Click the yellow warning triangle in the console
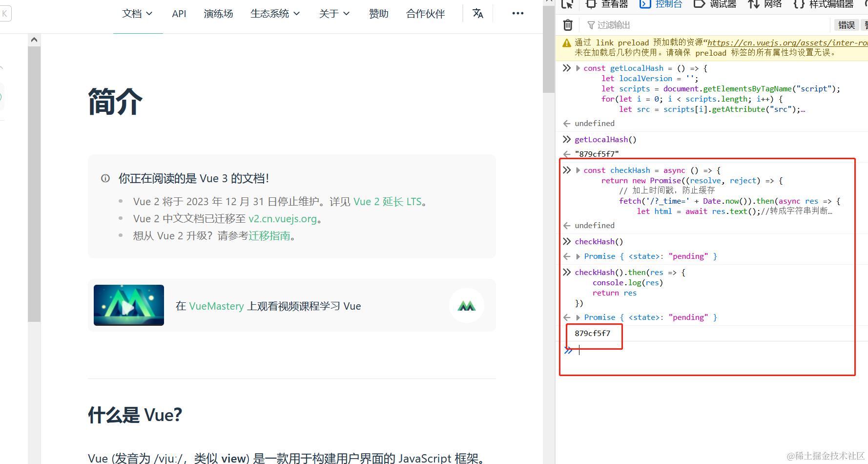 (567, 42)
